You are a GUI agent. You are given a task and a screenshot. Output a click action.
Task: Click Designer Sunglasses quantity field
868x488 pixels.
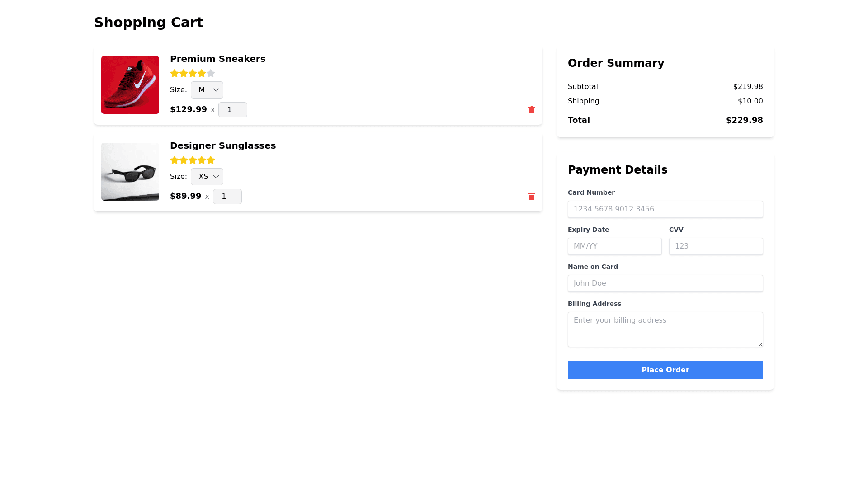pos(227,197)
